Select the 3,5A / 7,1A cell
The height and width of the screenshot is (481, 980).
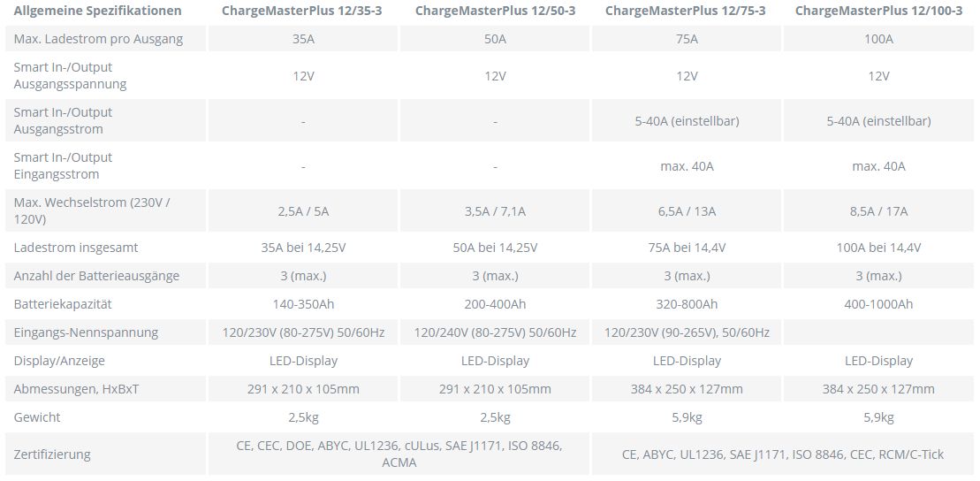pos(495,211)
